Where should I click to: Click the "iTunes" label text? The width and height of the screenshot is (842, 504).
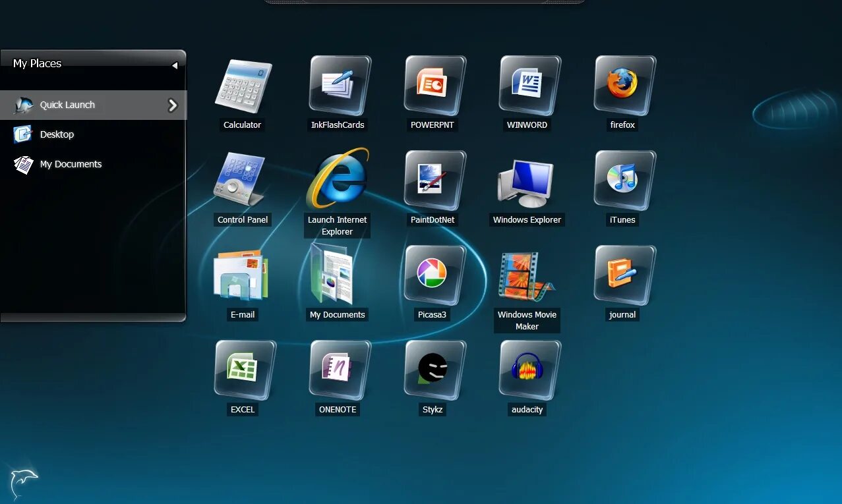point(622,219)
